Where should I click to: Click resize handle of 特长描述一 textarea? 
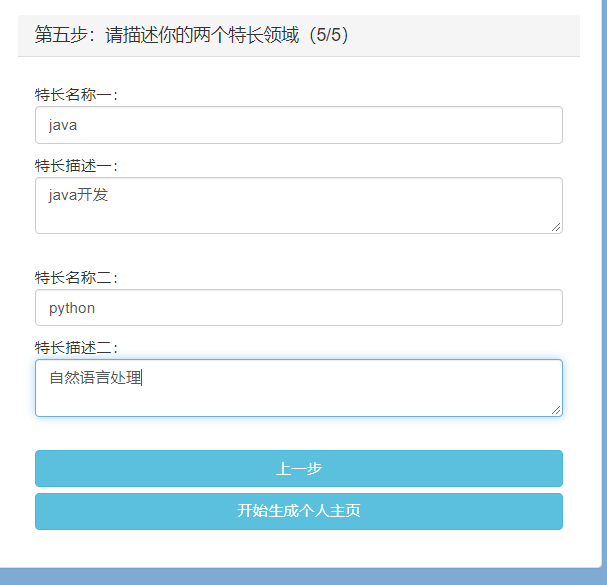(556, 227)
